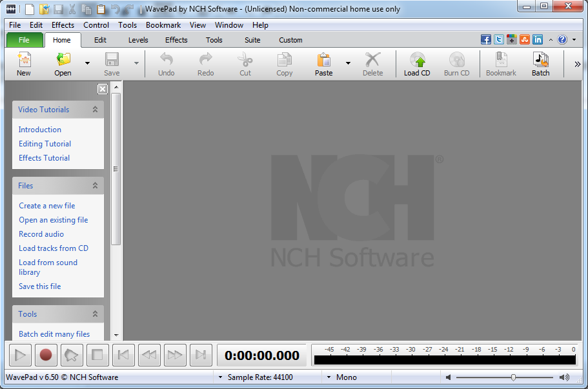Click the volume slider handle

pyautogui.click(x=513, y=377)
